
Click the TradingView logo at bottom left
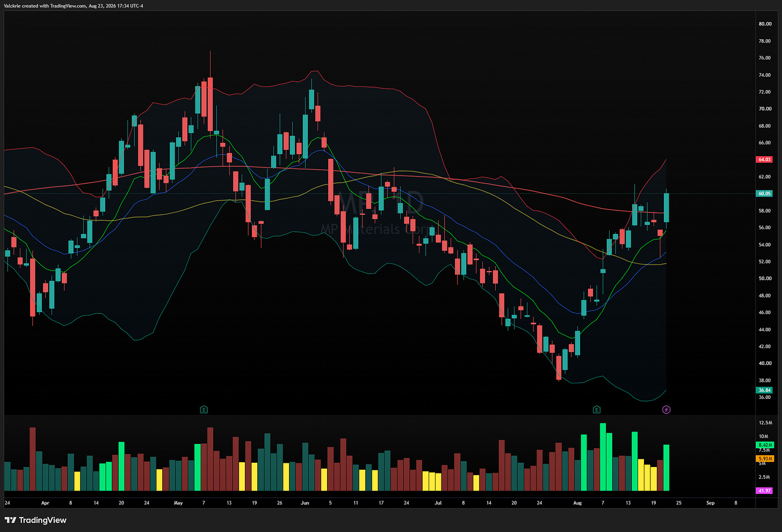tap(35, 520)
